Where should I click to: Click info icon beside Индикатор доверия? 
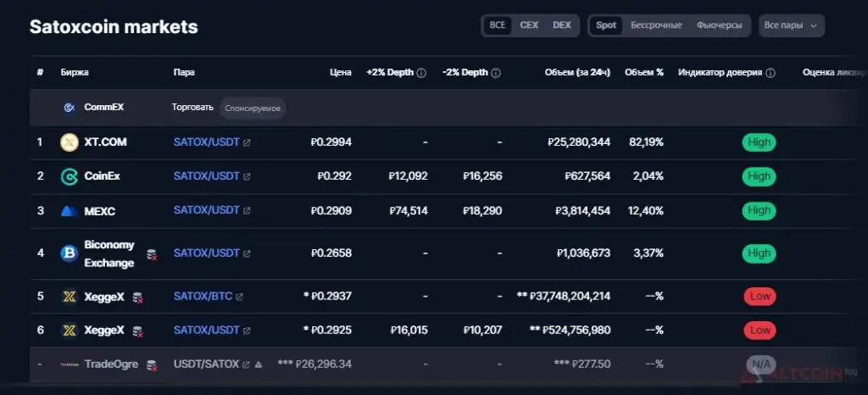coord(770,73)
